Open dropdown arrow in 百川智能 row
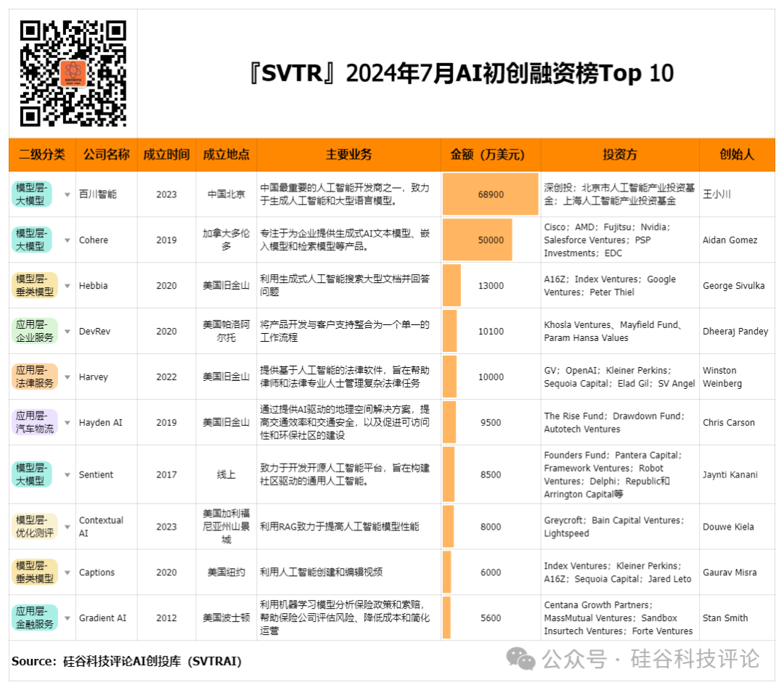 pos(68,194)
